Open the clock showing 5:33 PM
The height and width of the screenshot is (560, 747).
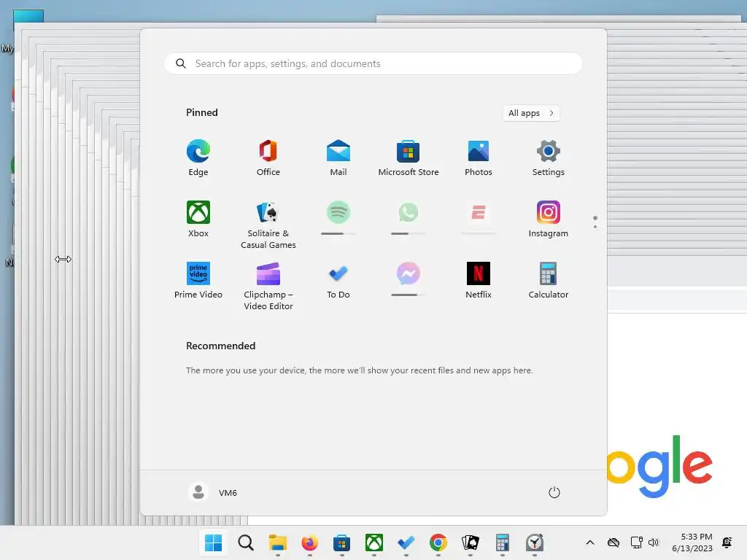point(692,542)
